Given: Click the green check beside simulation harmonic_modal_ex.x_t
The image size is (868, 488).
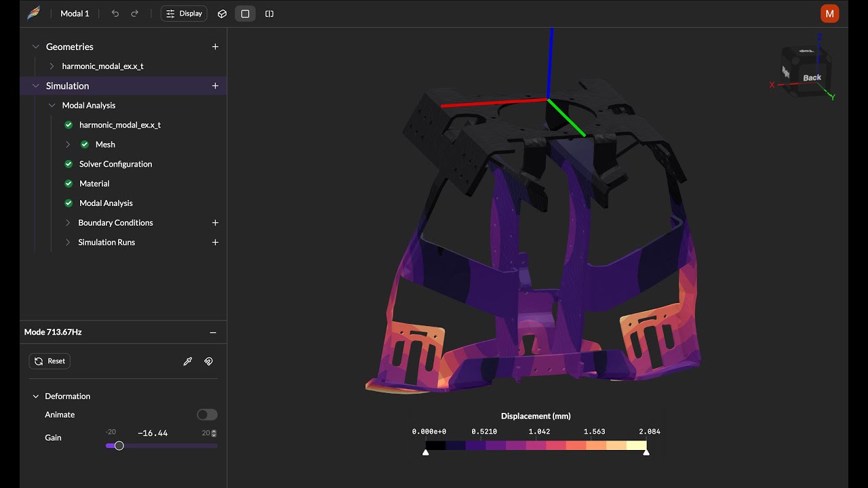Looking at the screenshot, I should pos(68,125).
